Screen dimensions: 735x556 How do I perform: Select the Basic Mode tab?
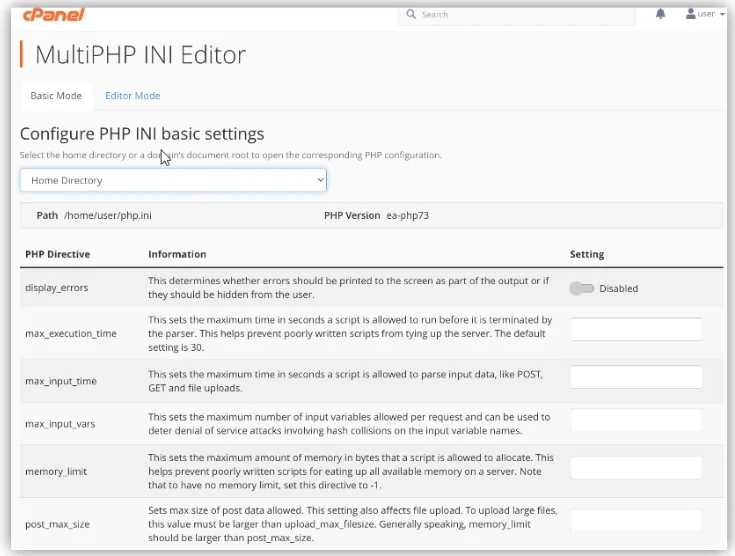tap(56, 96)
